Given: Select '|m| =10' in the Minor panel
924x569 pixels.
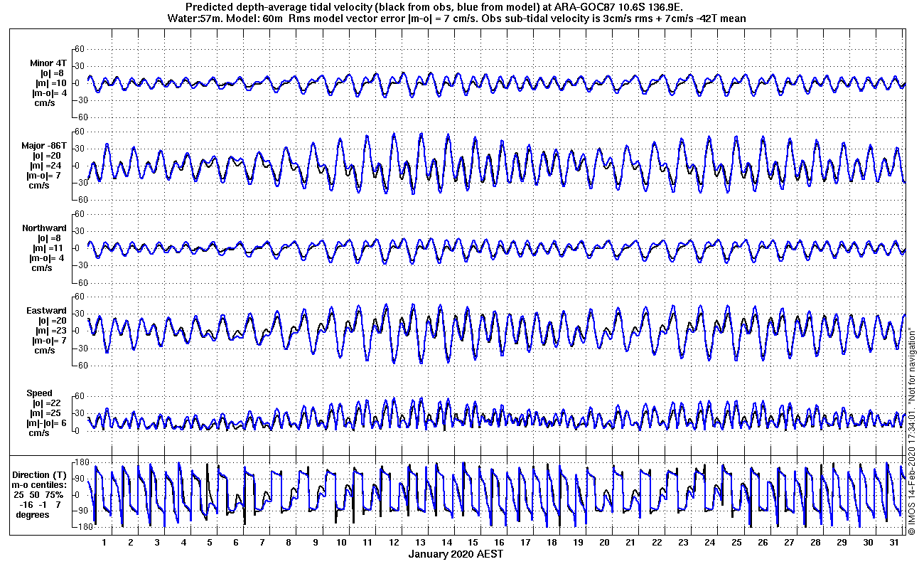Looking at the screenshot, I should click(x=51, y=83).
